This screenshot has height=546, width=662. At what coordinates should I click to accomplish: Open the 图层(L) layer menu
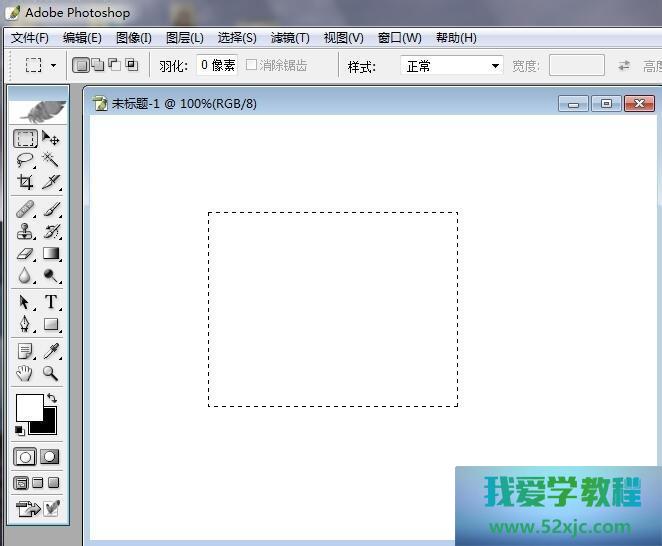click(184, 38)
